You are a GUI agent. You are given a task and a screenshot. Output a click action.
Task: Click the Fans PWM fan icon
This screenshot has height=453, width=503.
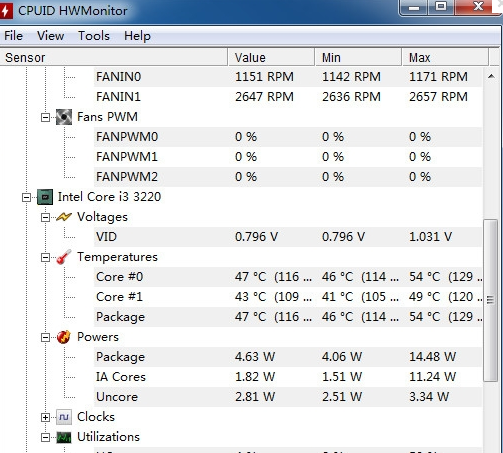(x=64, y=117)
